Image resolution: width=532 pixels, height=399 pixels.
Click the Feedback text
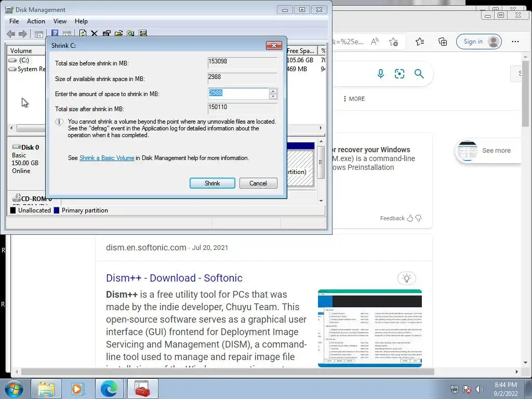click(x=392, y=218)
